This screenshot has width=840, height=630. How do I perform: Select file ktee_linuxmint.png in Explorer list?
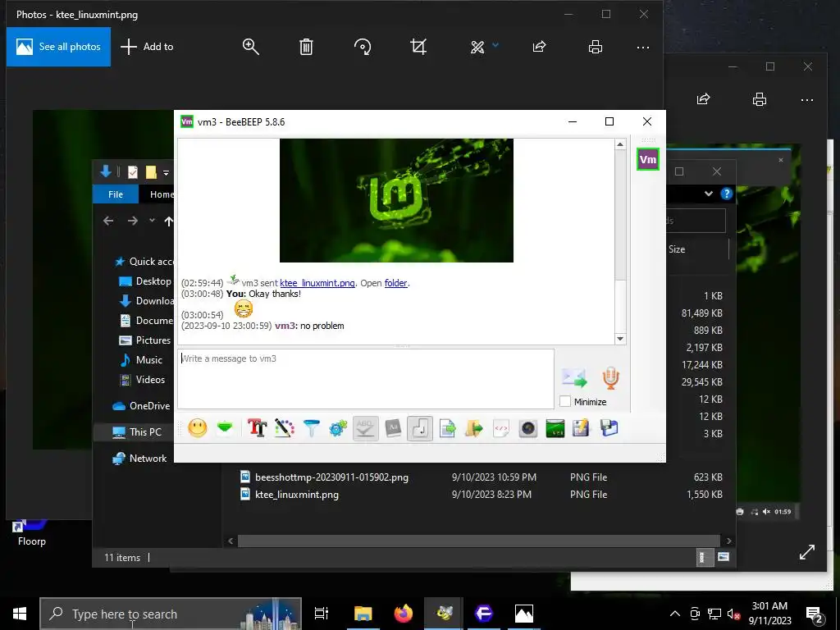pyautogui.click(x=297, y=495)
